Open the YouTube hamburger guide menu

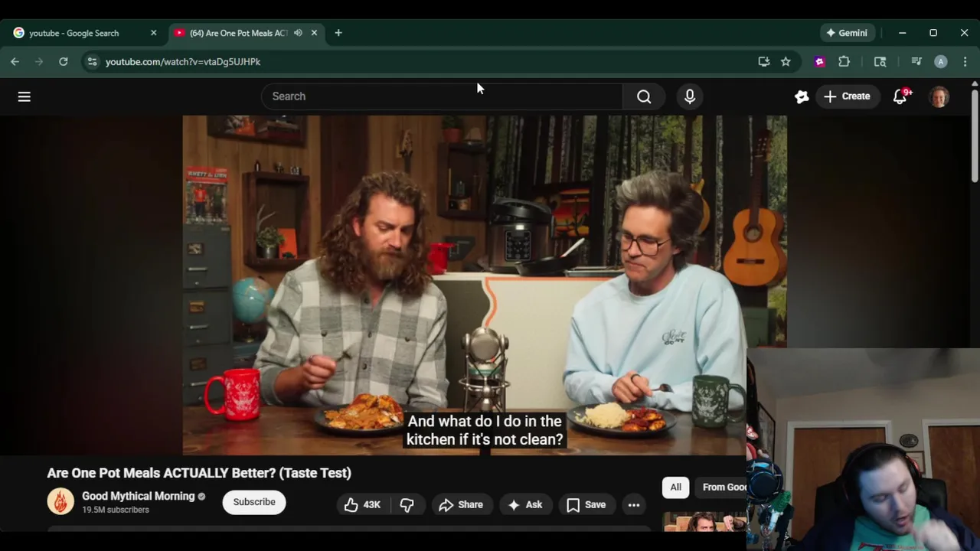pyautogui.click(x=24, y=96)
